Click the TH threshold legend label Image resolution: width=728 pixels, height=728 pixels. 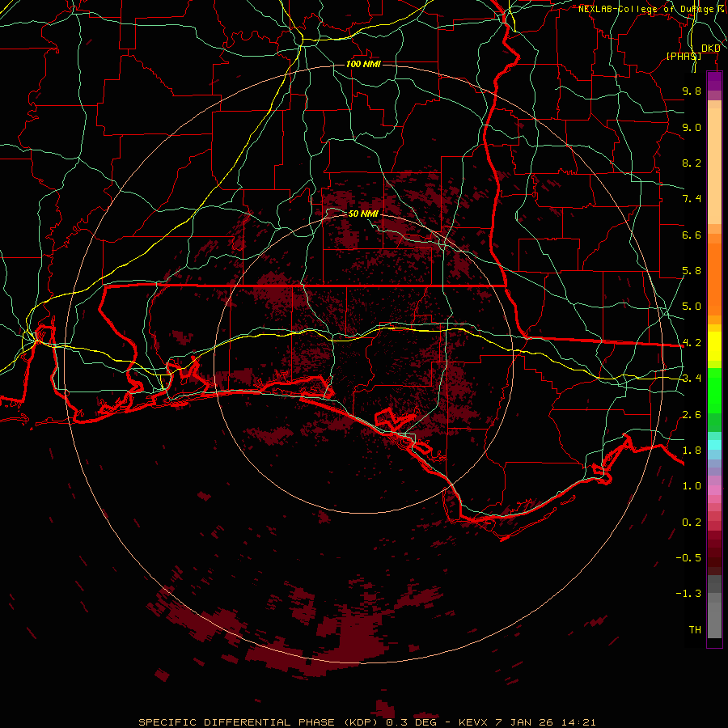pyautogui.click(x=695, y=630)
